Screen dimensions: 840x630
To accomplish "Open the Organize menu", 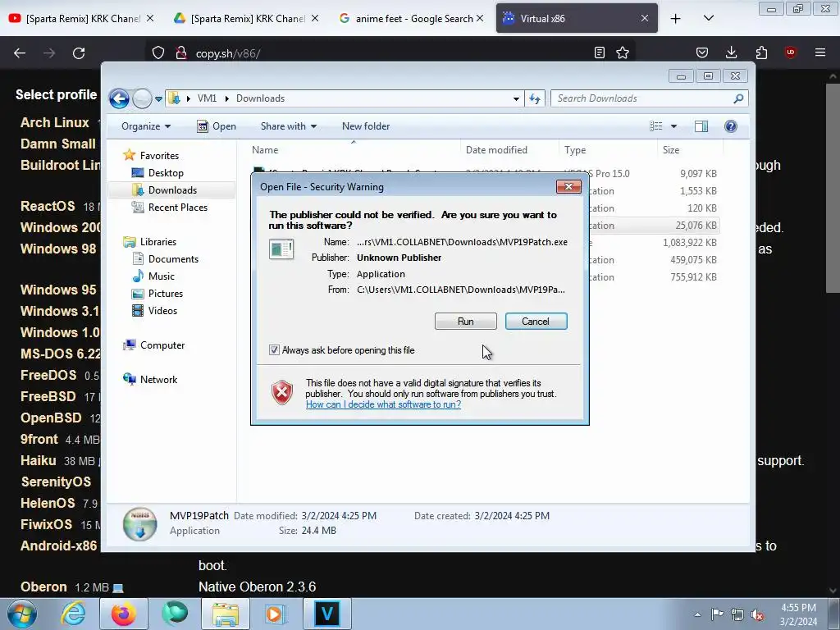I will click(146, 126).
